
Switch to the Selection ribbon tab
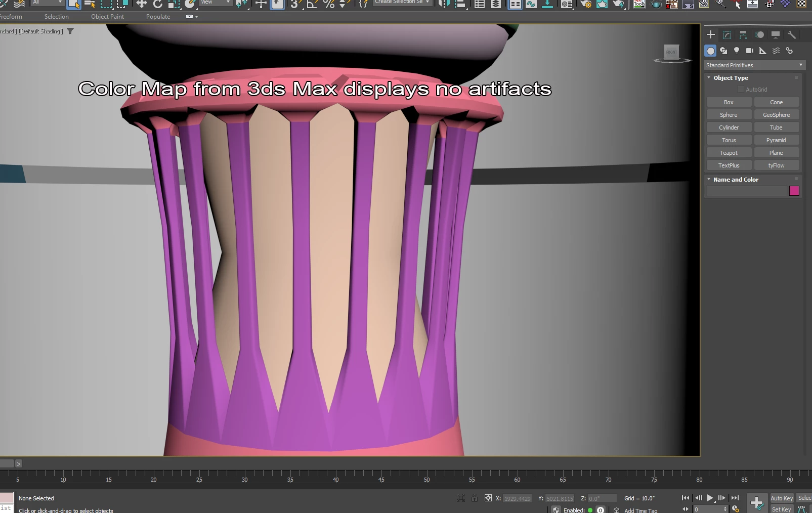57,17
